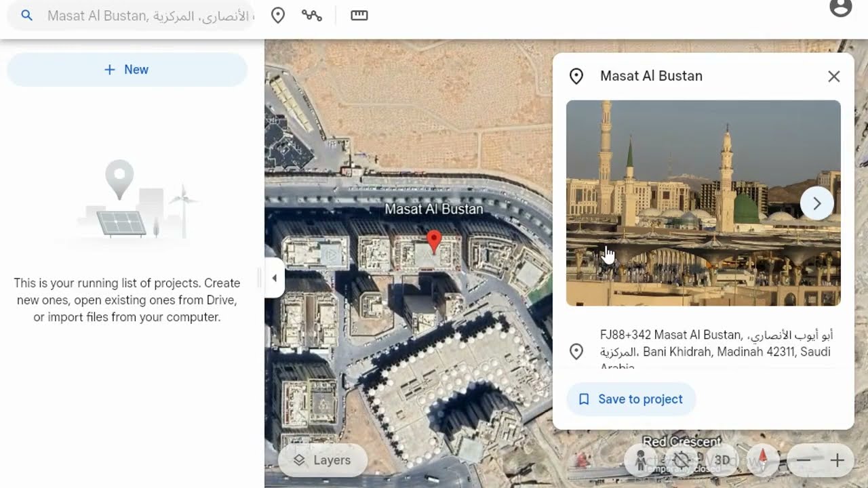Image resolution: width=868 pixels, height=488 pixels.
Task: Collapse the side panel with the arrow handle
Action: (x=274, y=278)
